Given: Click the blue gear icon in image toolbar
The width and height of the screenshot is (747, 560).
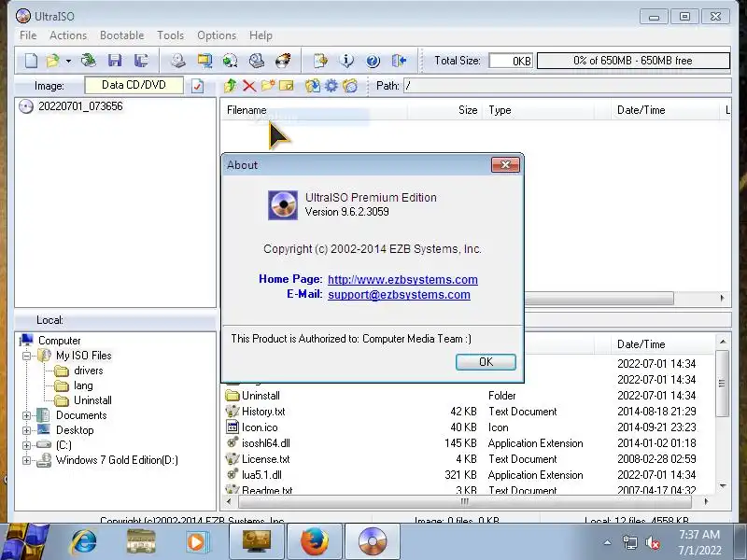Looking at the screenshot, I should [331, 86].
